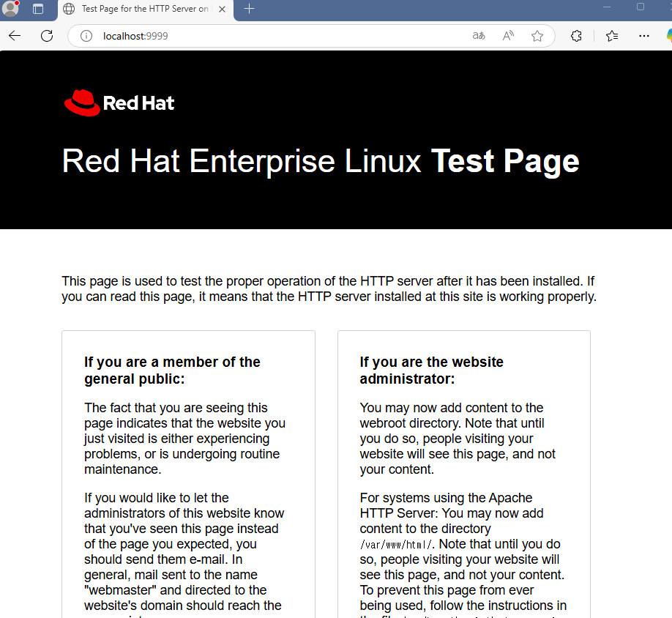
Task: Open the translate page icon
Action: 479,36
